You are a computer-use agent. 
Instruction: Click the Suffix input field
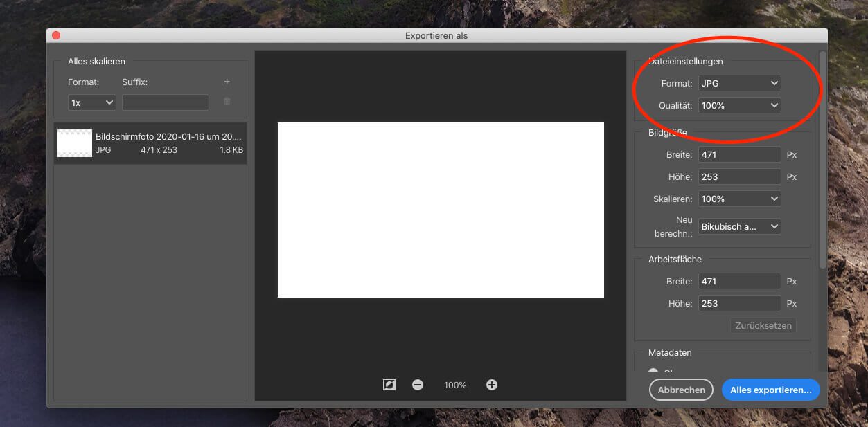click(166, 102)
